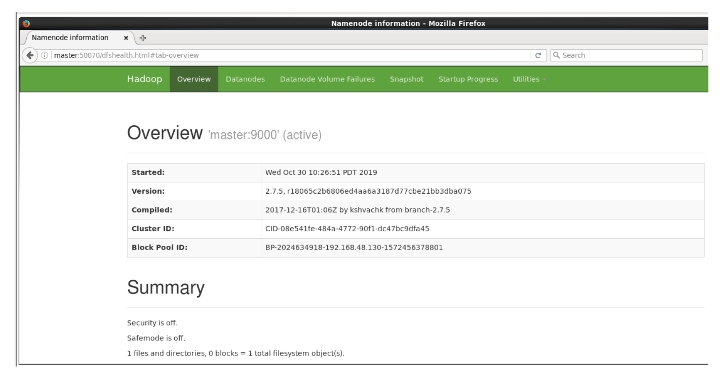Click the Hadoop brand link
Screen dimensions: 727x370
[x=145, y=79]
